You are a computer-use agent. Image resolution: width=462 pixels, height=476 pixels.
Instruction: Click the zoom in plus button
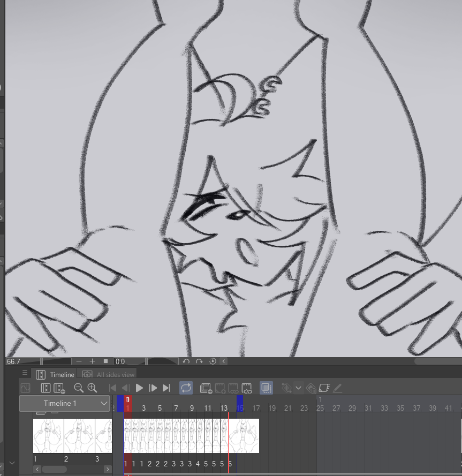[92, 361]
